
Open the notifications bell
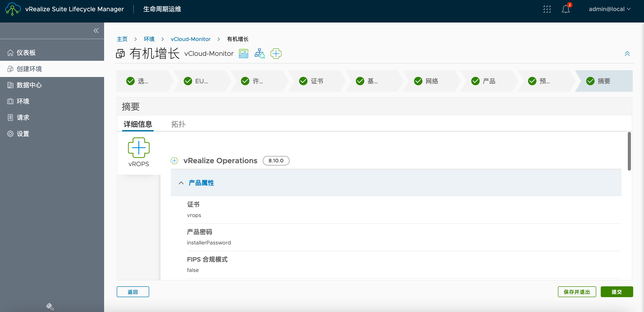click(566, 9)
